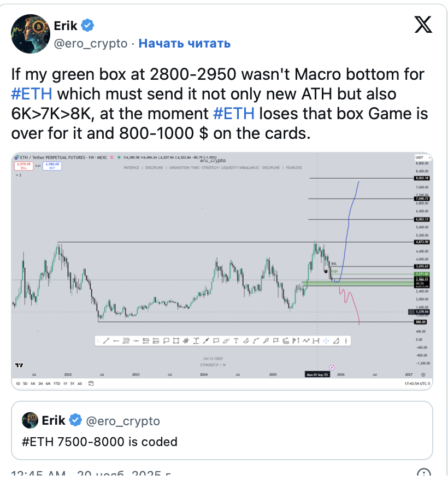The width and height of the screenshot is (448, 481).
Task: Open the go-to-date calendar icon
Action: [92, 384]
